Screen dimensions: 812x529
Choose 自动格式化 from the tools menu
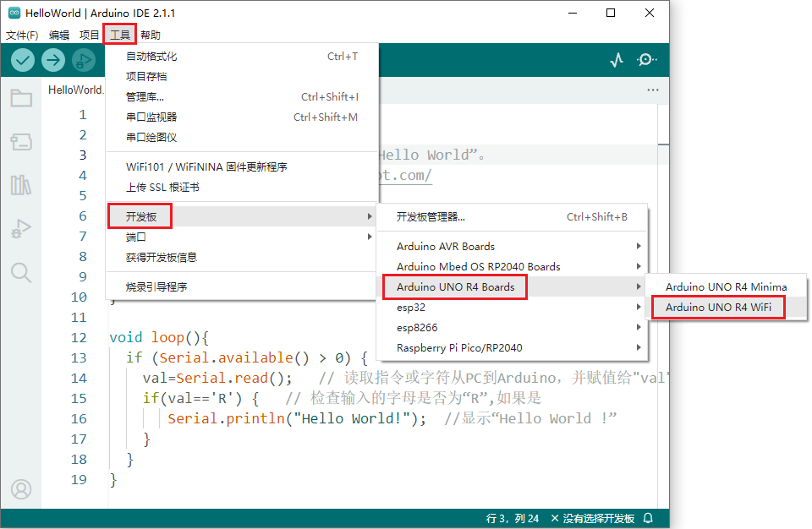click(242, 57)
